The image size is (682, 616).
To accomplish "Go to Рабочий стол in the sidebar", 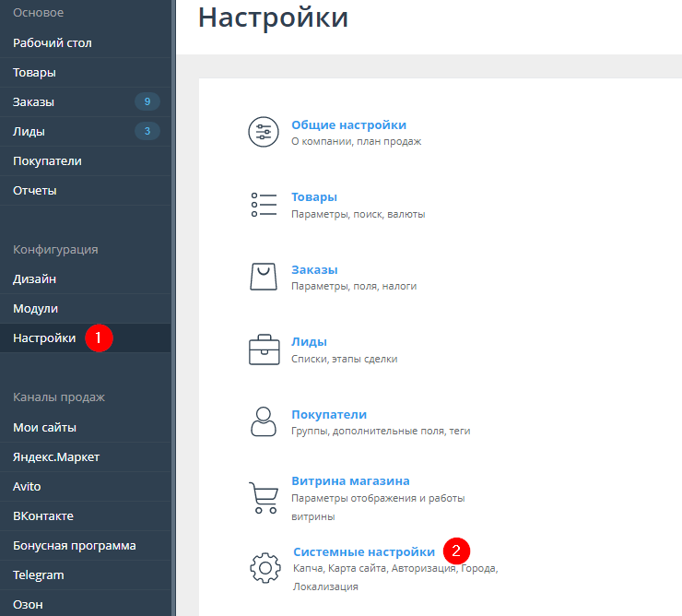I will click(x=53, y=42).
